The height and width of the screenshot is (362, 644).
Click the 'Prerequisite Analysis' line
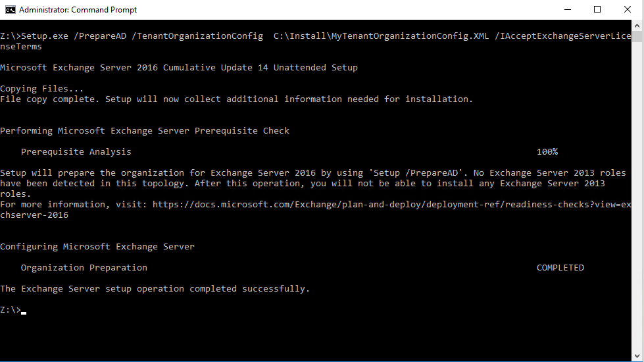[x=76, y=152]
